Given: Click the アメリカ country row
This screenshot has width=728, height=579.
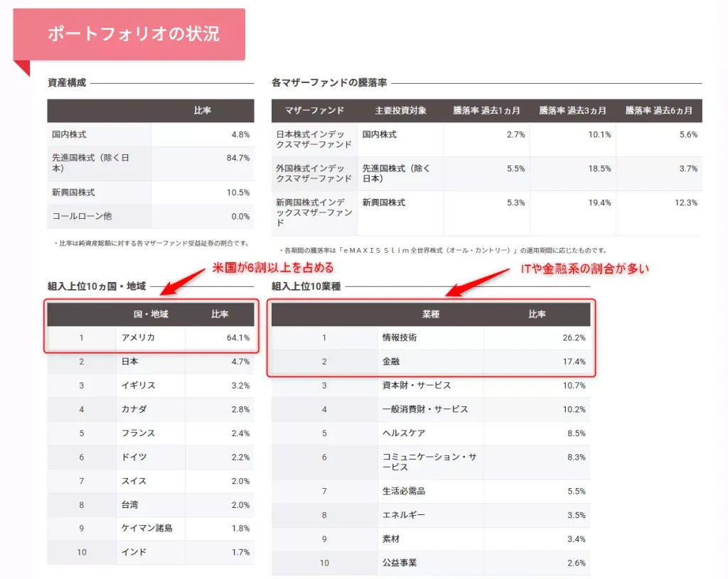Looking at the screenshot, I should click(x=151, y=337).
